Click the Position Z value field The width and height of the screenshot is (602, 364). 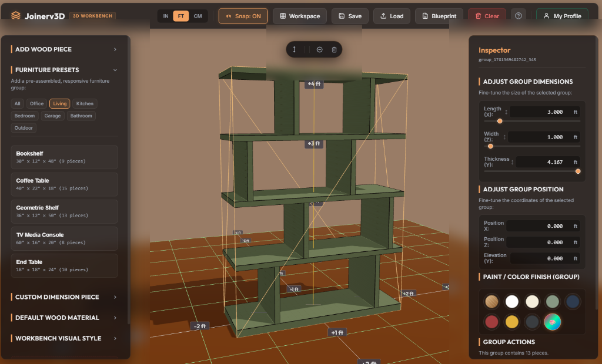click(x=543, y=242)
